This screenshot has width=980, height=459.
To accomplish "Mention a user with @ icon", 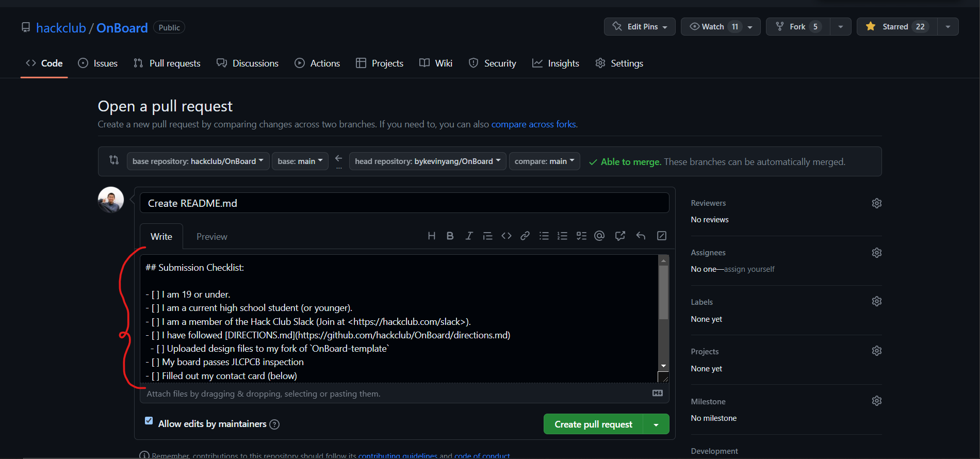I will pyautogui.click(x=599, y=236).
